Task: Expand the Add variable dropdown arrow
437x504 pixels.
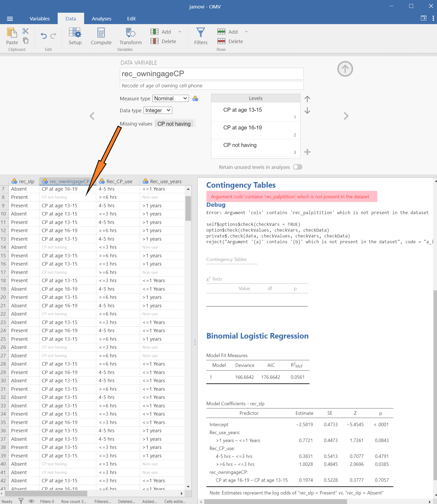Action: (x=180, y=32)
